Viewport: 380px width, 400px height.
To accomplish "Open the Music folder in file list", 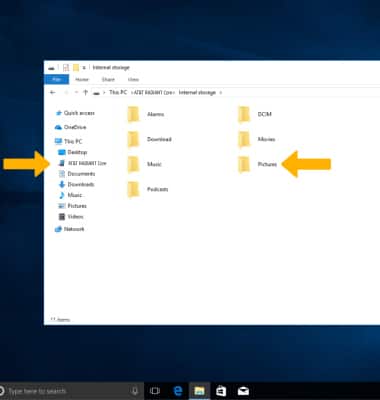I will (x=145, y=164).
